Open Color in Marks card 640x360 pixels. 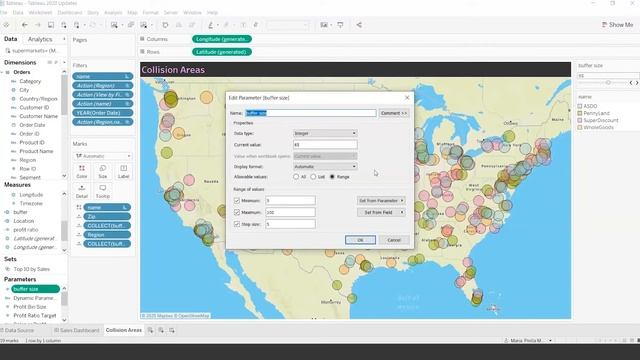click(82, 171)
